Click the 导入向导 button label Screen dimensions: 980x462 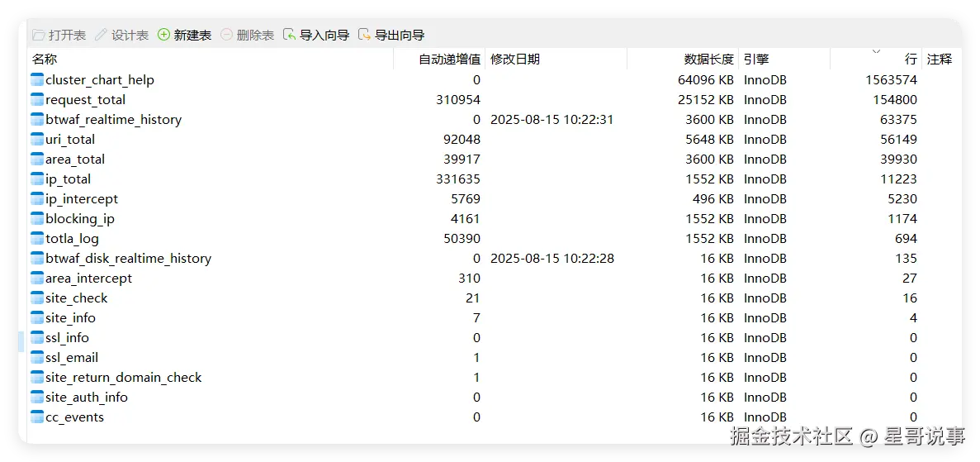pos(324,35)
